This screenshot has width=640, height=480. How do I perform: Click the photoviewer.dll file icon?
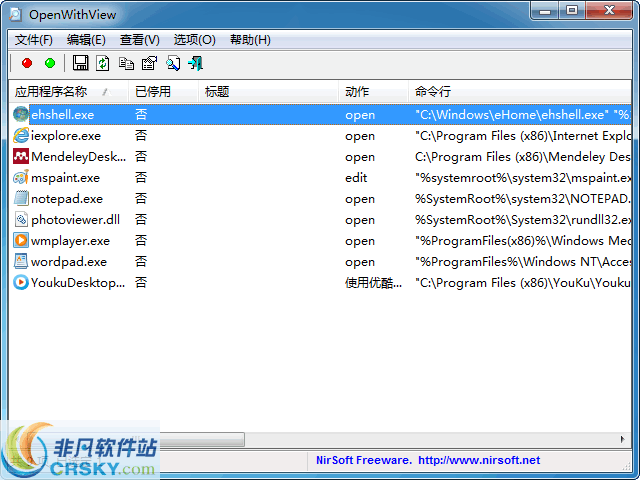(x=20, y=220)
